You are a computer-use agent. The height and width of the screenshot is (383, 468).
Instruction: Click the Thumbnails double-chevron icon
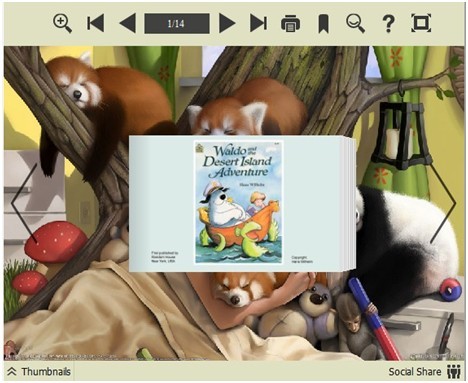click(12, 371)
